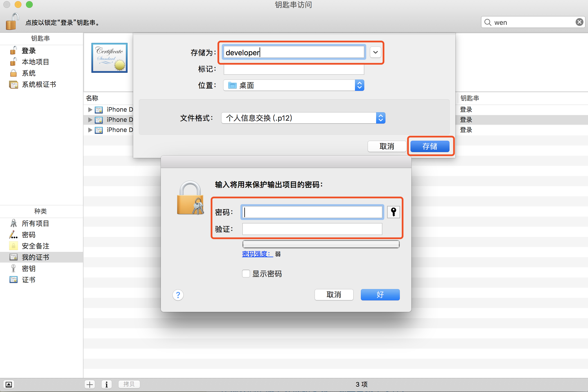Click the certificate thumbnail image

click(109, 58)
